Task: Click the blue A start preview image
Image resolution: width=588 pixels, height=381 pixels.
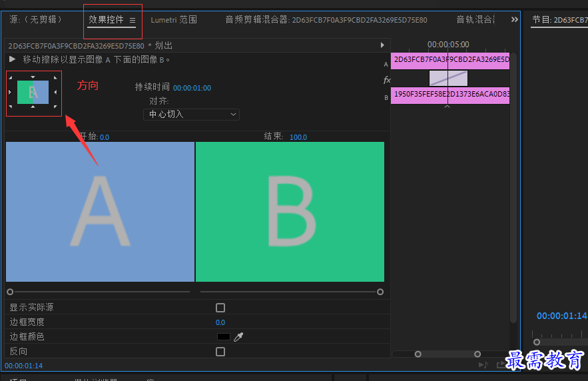Action: point(100,212)
